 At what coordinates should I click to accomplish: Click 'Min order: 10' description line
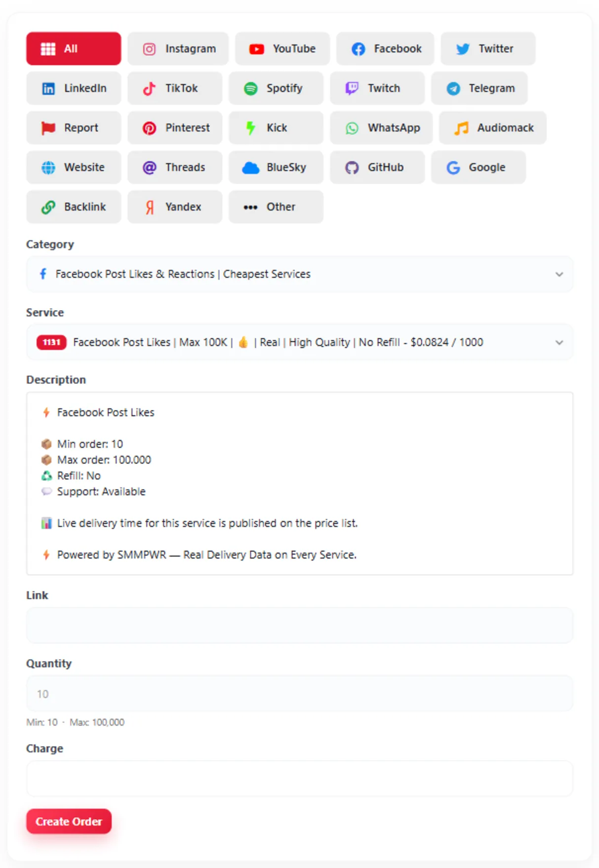[90, 444]
